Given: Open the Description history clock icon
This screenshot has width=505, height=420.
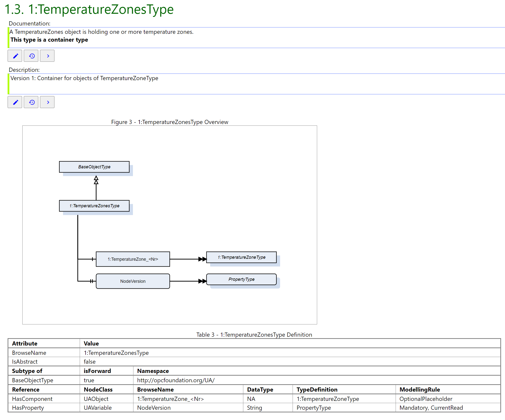Looking at the screenshot, I should (x=31, y=102).
